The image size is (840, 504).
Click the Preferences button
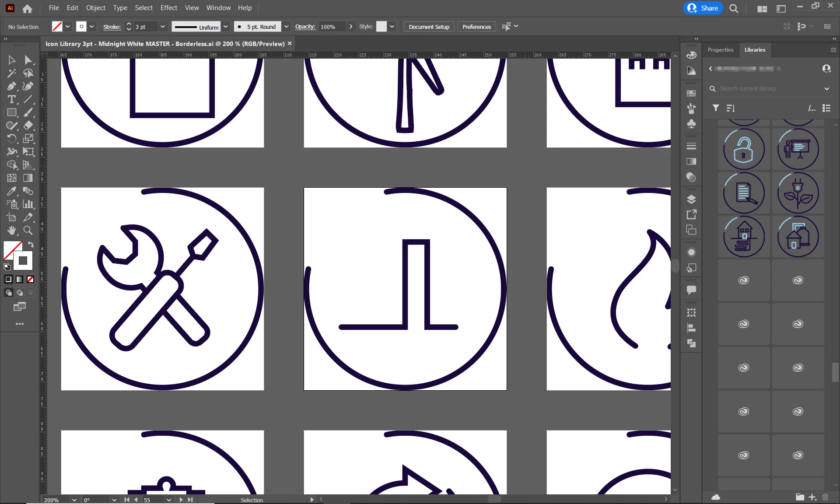476,27
